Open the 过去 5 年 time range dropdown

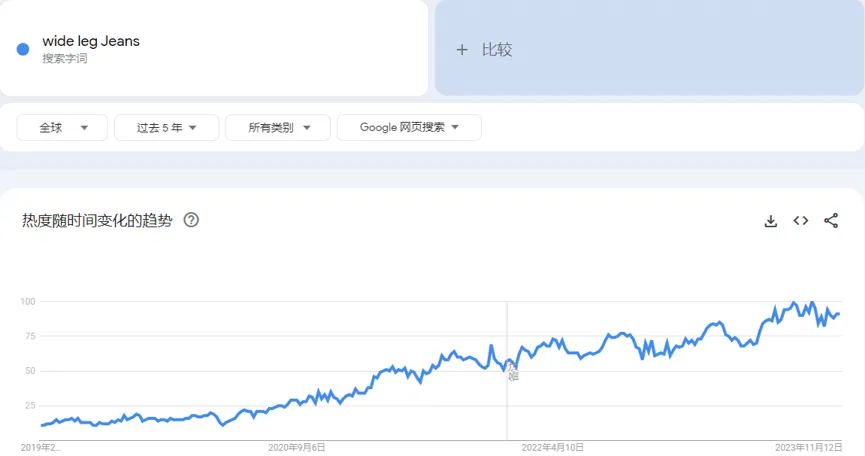coord(167,127)
